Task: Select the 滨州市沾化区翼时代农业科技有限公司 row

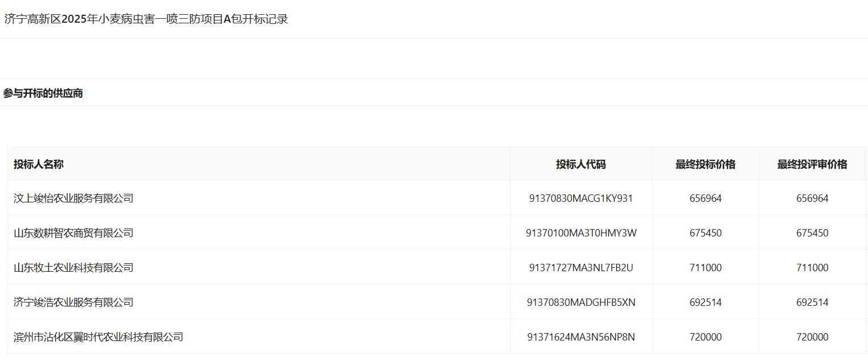Action: [437, 337]
